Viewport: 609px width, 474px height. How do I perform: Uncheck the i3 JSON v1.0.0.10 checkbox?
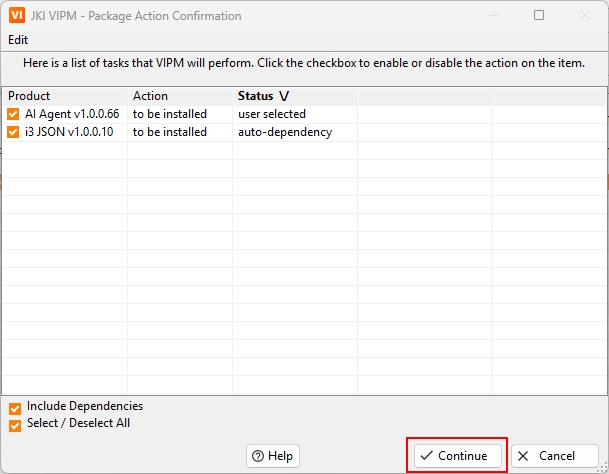click(x=13, y=132)
